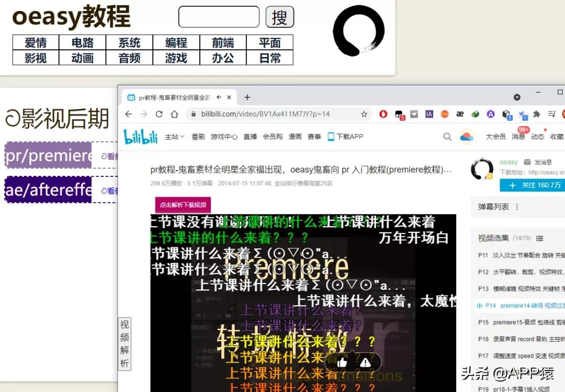Click the Internet Archive IA extension icon

pyautogui.click(x=430, y=114)
